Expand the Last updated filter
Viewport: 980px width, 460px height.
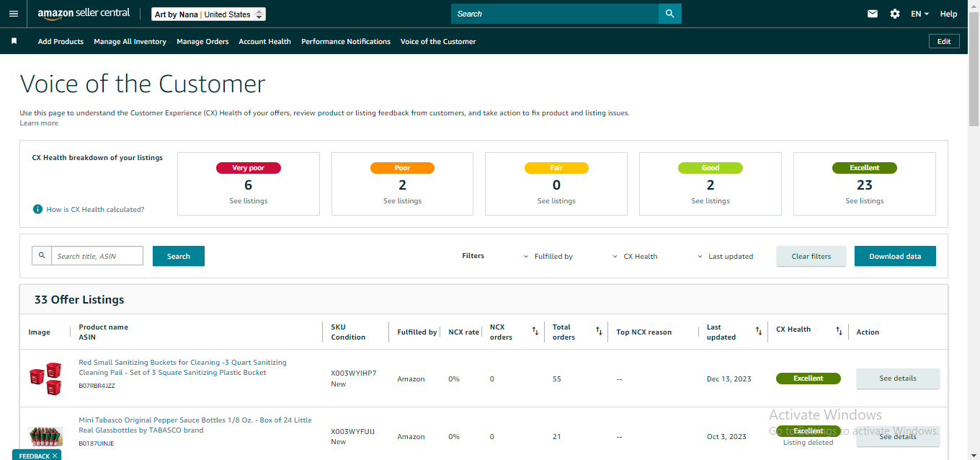pos(726,256)
